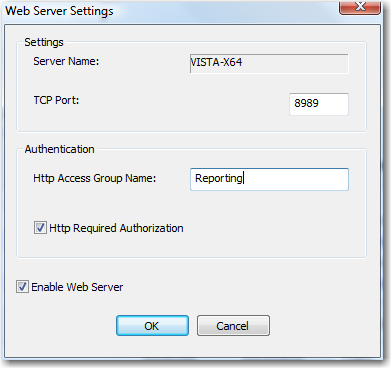Click the 'Http Required Authorization' label text
The image size is (391, 368).
(x=116, y=228)
